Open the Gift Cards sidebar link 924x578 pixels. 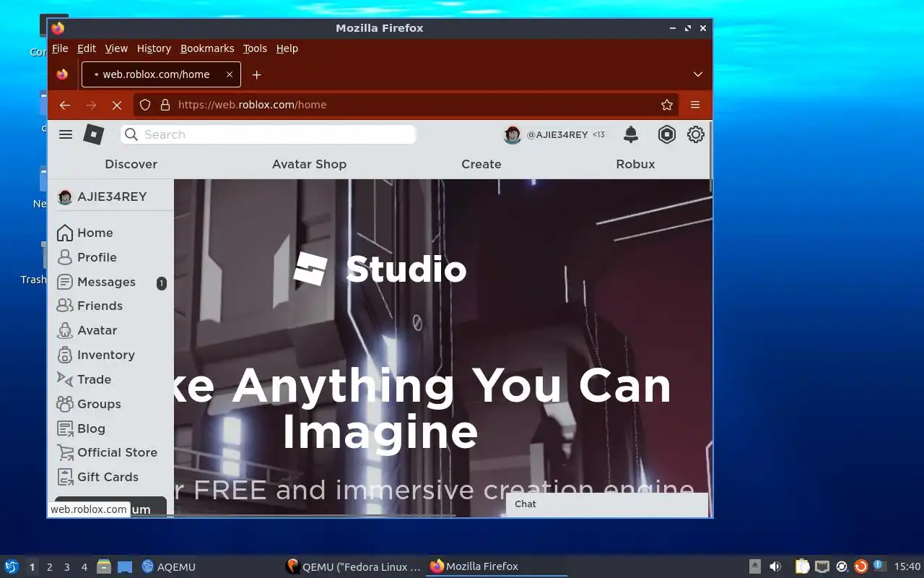coord(108,477)
